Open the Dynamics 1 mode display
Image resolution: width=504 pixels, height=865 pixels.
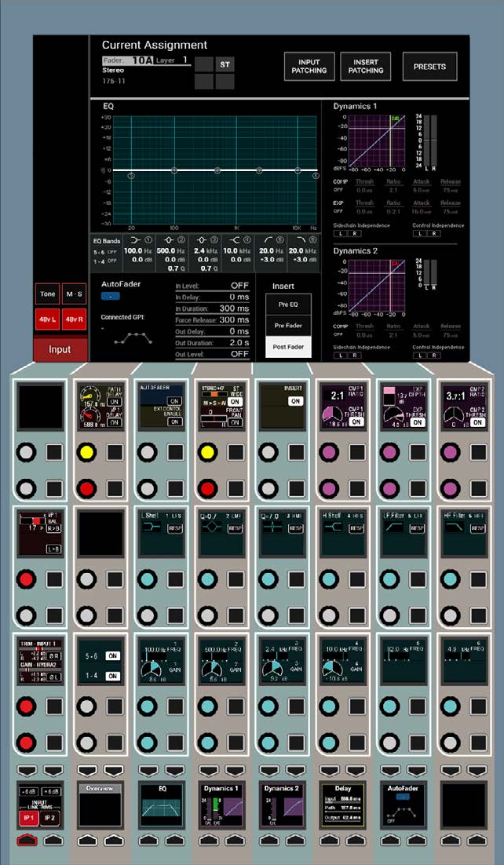[x=221, y=805]
